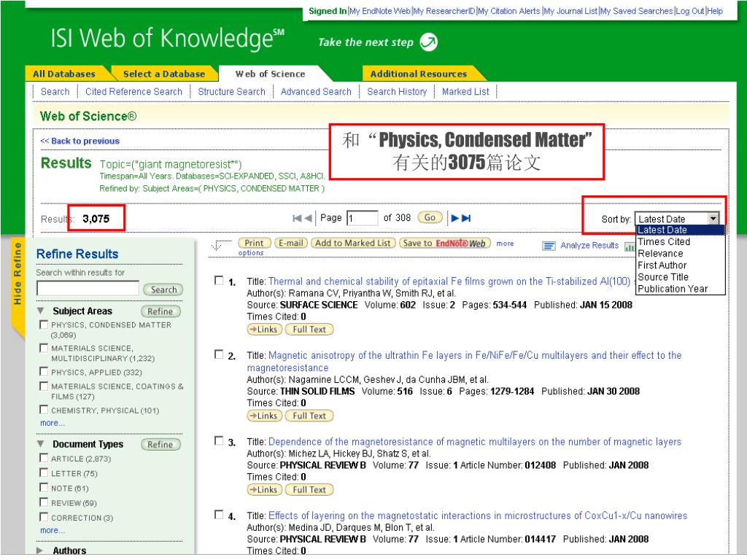Click the Print button
Viewport: 747px width, 560px height.
tap(255, 243)
